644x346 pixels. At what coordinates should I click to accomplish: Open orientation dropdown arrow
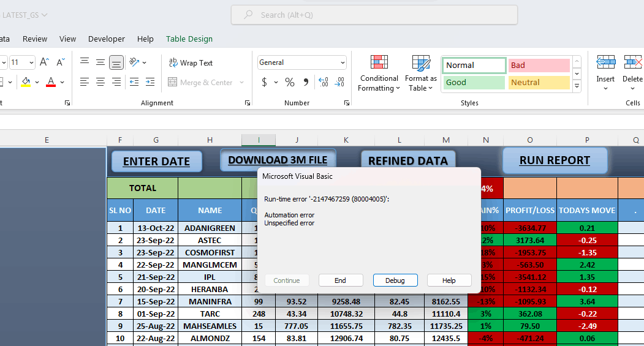(x=144, y=62)
